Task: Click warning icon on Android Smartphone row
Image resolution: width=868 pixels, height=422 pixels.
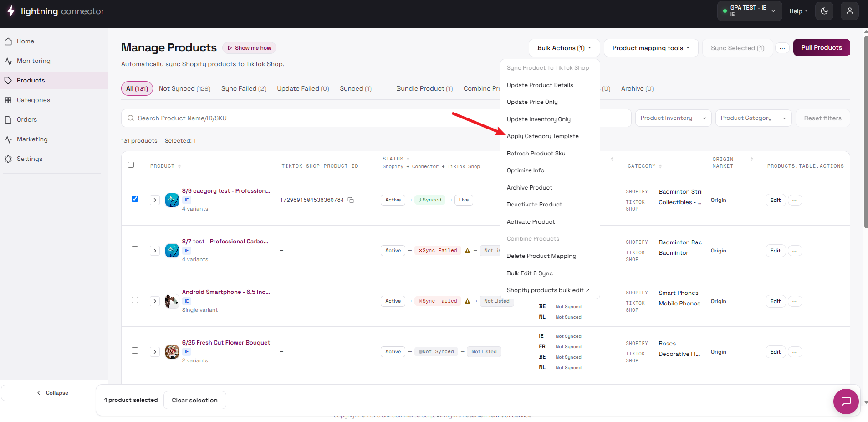Action: (467, 301)
